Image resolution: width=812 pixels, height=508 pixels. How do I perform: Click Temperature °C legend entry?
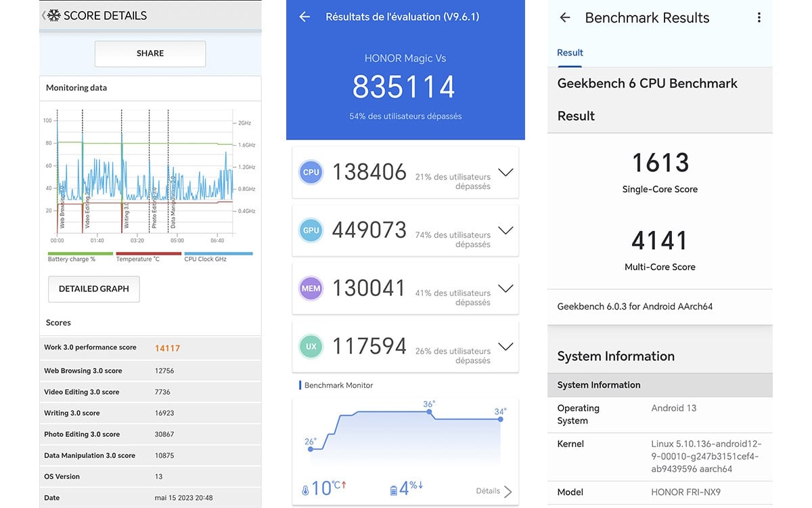(148, 257)
